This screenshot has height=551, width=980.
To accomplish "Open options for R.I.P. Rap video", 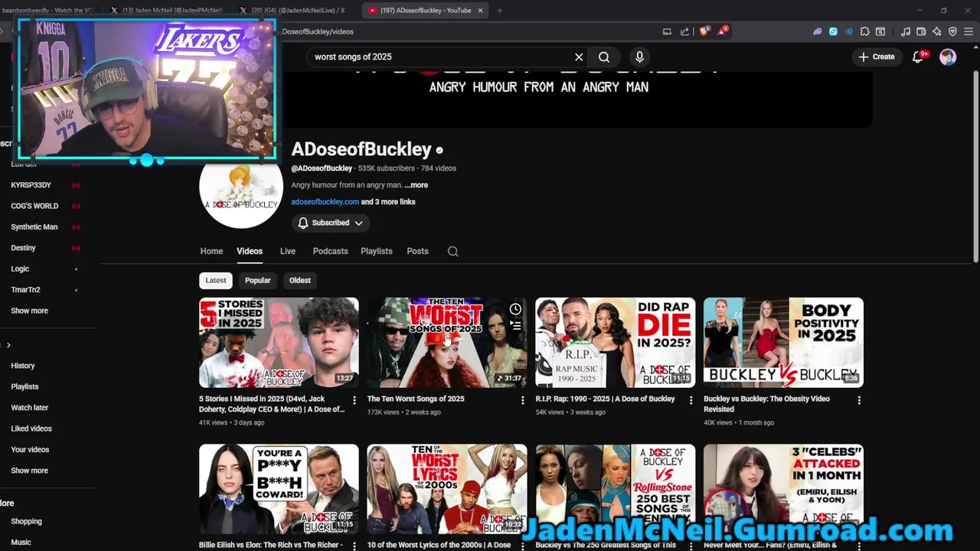I will (691, 400).
